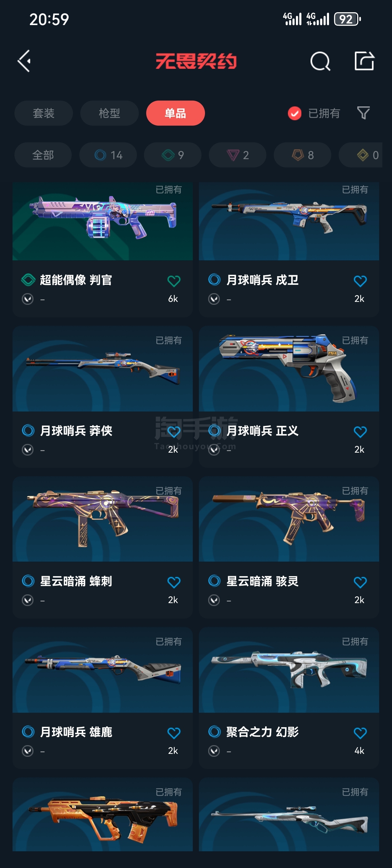Filter by purple tier with 2 items

point(238,155)
